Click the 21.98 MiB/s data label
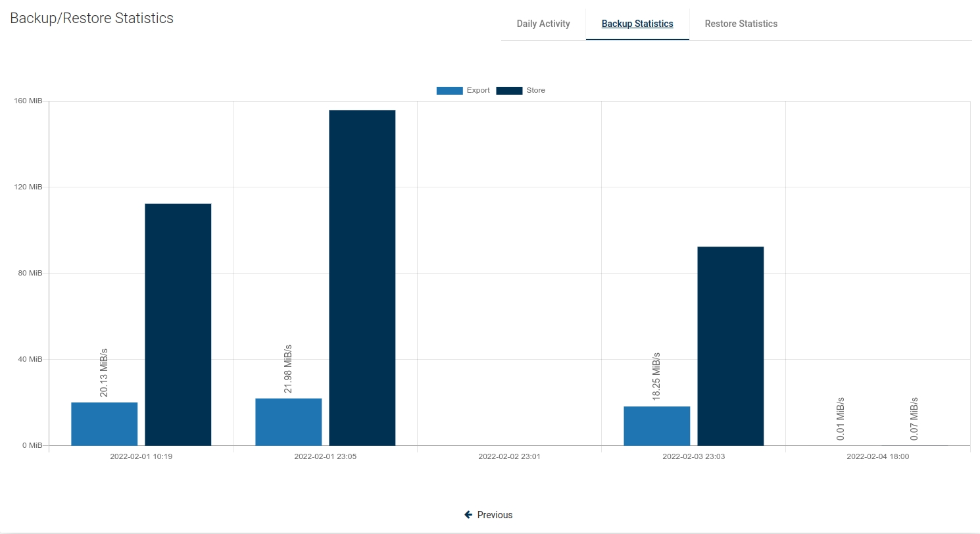Viewport: 980px width, 534px height. pyautogui.click(x=288, y=369)
